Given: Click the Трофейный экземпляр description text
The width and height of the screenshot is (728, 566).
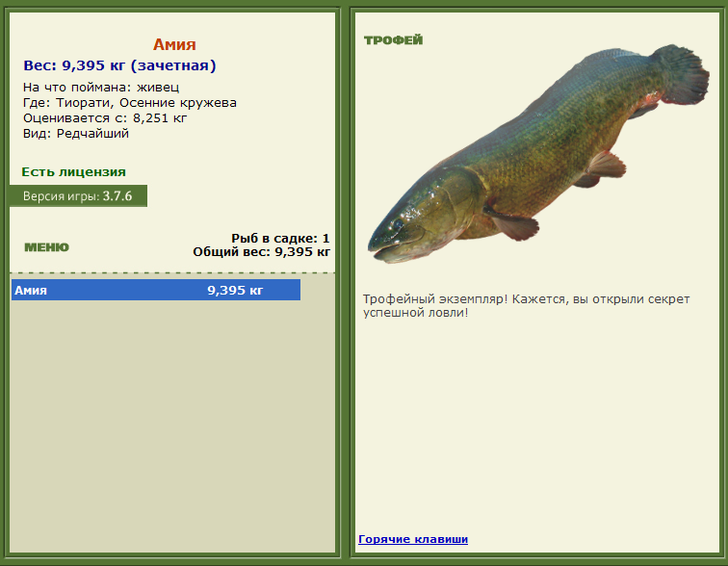Looking at the screenshot, I should point(526,306).
